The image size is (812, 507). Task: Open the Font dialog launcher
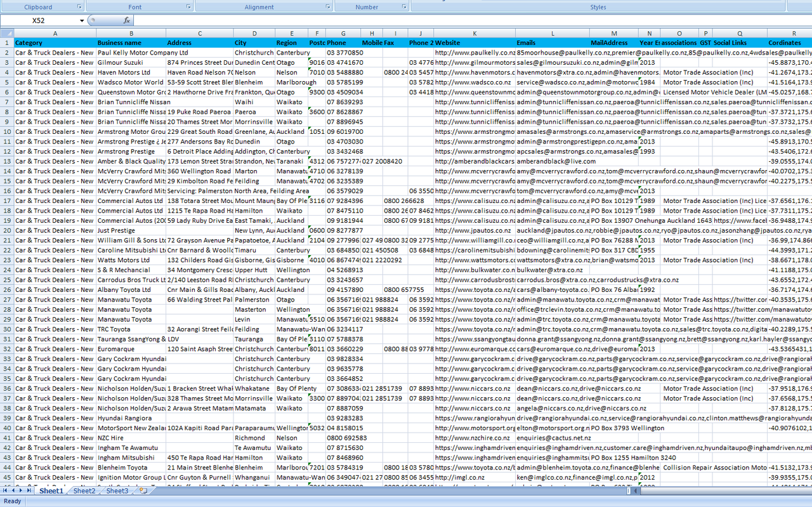189,6
